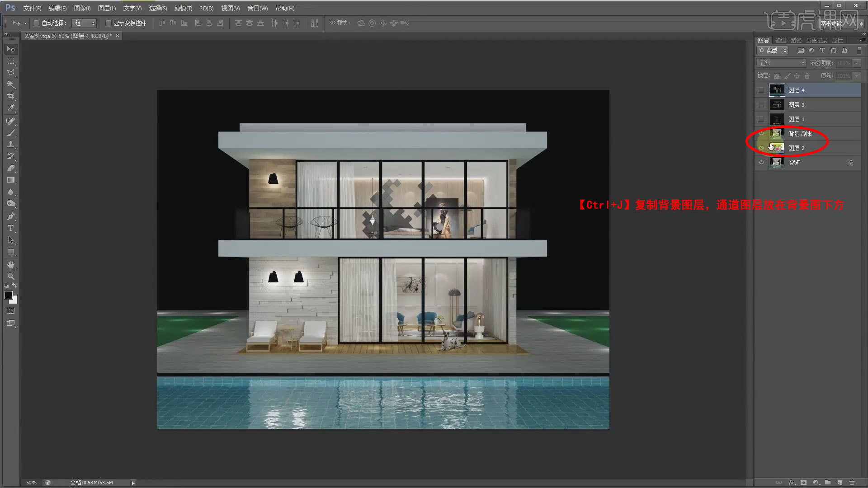Enable the Show Transform Controls checkbox
The height and width of the screenshot is (488, 868).
[108, 23]
